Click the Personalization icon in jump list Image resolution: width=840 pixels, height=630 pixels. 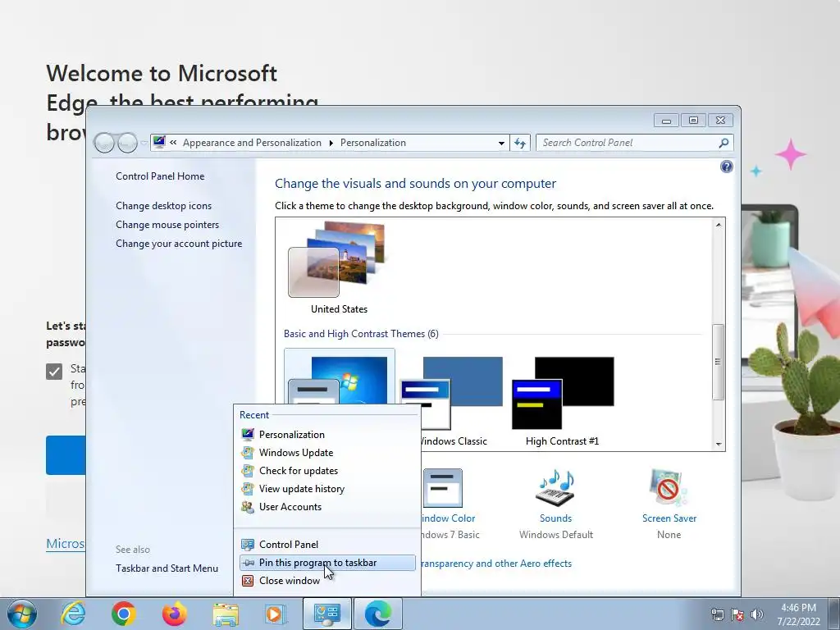(248, 435)
